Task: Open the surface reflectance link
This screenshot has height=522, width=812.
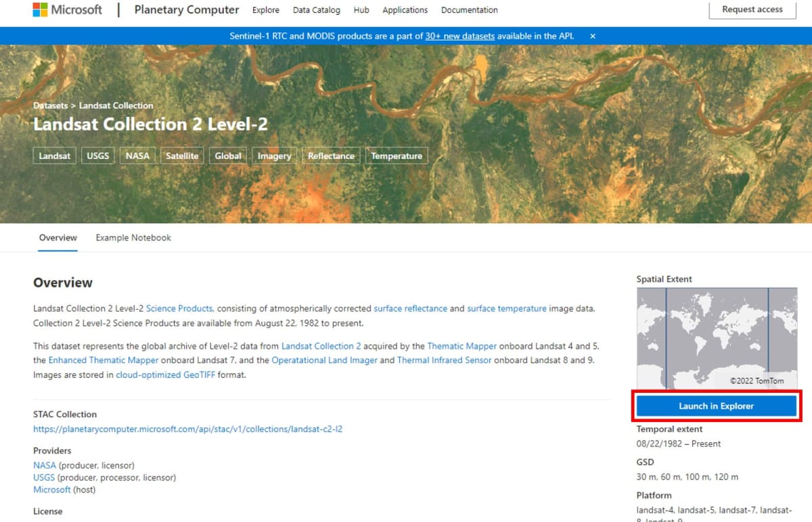Action: coord(411,308)
